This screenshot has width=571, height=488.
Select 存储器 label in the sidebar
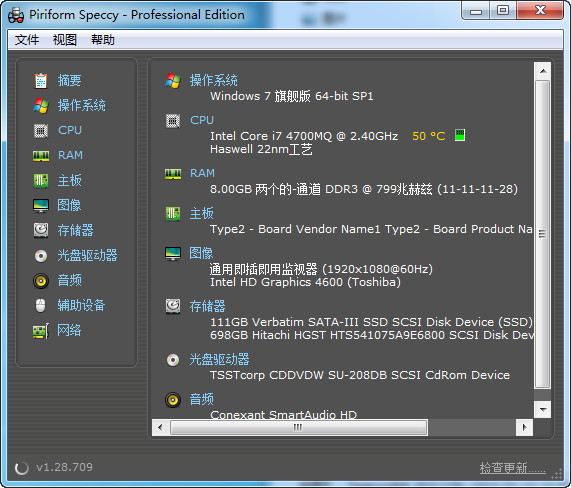pos(75,231)
